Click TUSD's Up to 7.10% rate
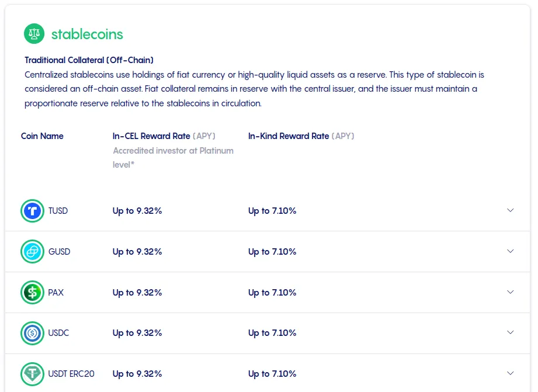Viewport: 538px width, 392px height. [x=272, y=211]
